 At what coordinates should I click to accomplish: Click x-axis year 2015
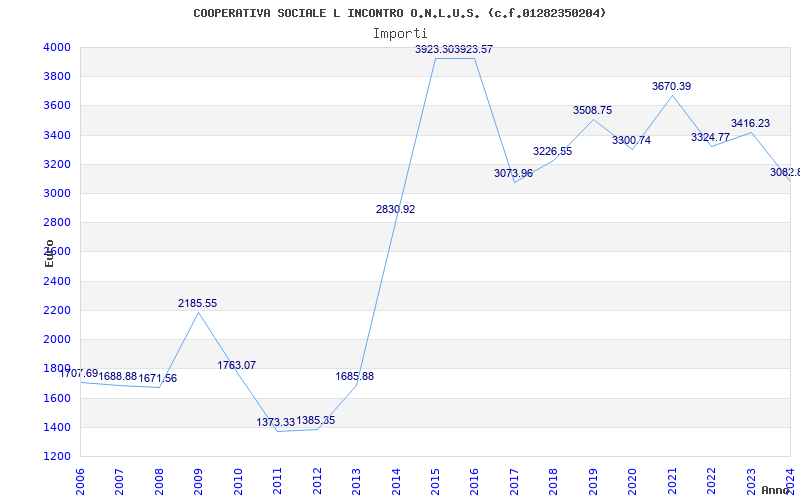[436, 482]
